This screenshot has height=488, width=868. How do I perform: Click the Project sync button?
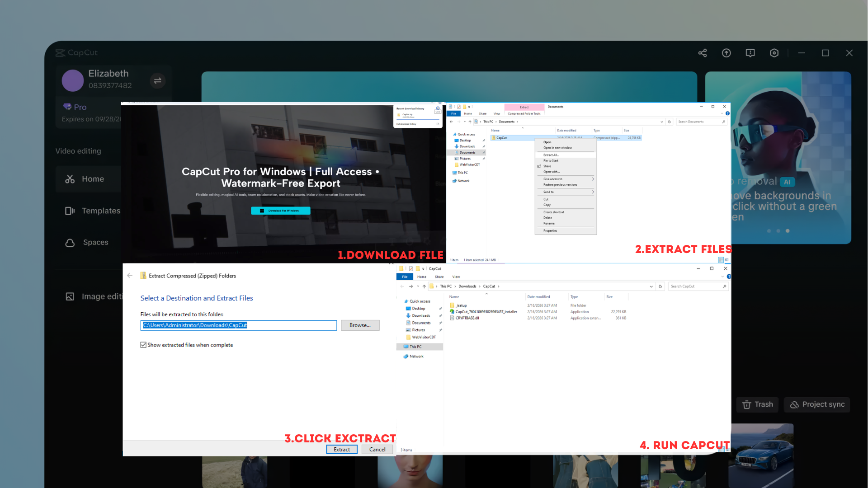coord(817,404)
